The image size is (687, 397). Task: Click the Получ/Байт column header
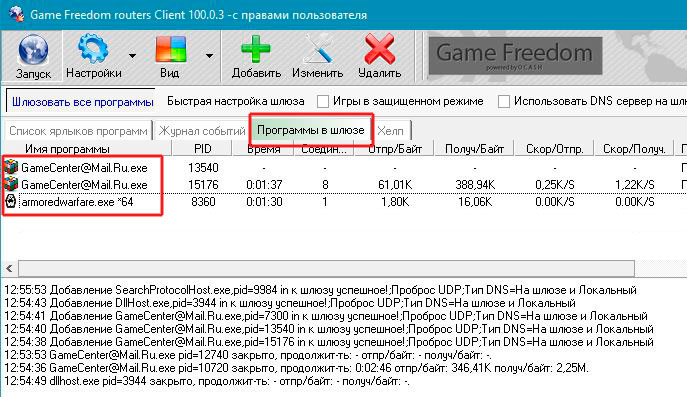tap(474, 149)
